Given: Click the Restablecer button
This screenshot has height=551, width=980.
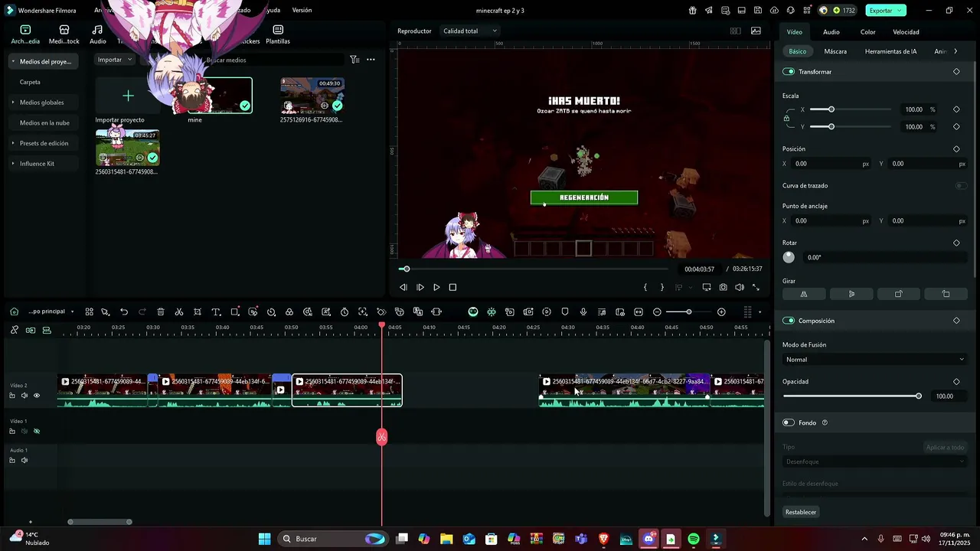Looking at the screenshot, I should (801, 512).
